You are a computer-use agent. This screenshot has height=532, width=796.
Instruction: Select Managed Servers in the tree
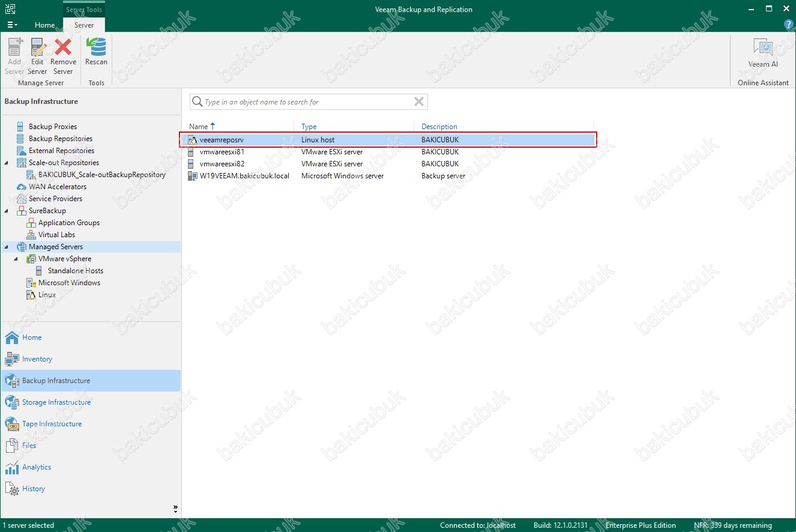(x=56, y=247)
